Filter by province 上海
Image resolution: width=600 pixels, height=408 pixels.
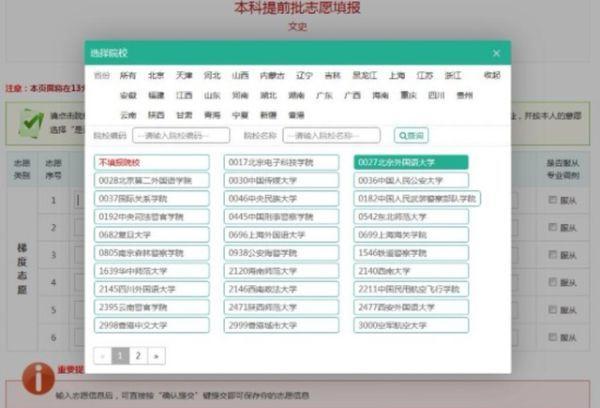coord(397,75)
